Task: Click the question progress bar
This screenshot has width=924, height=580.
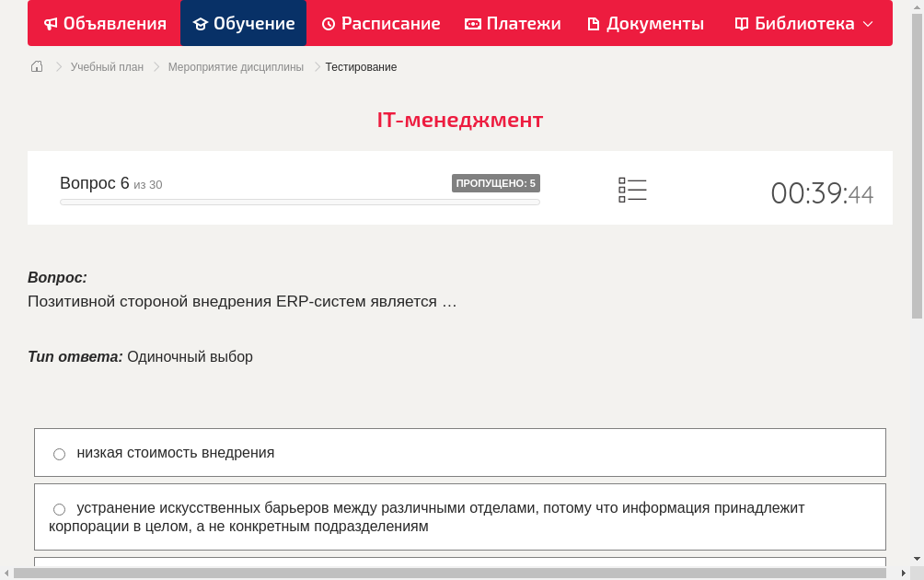Action: coord(299,202)
